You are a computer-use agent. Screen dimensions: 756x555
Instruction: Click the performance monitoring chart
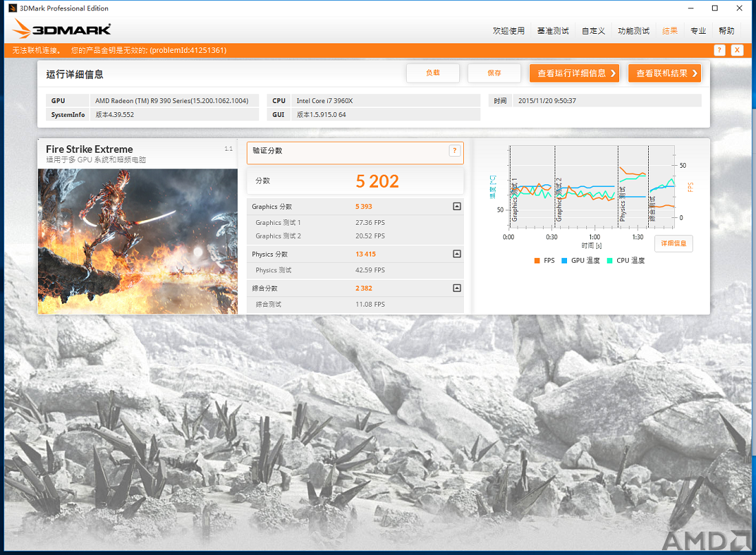pyautogui.click(x=592, y=186)
